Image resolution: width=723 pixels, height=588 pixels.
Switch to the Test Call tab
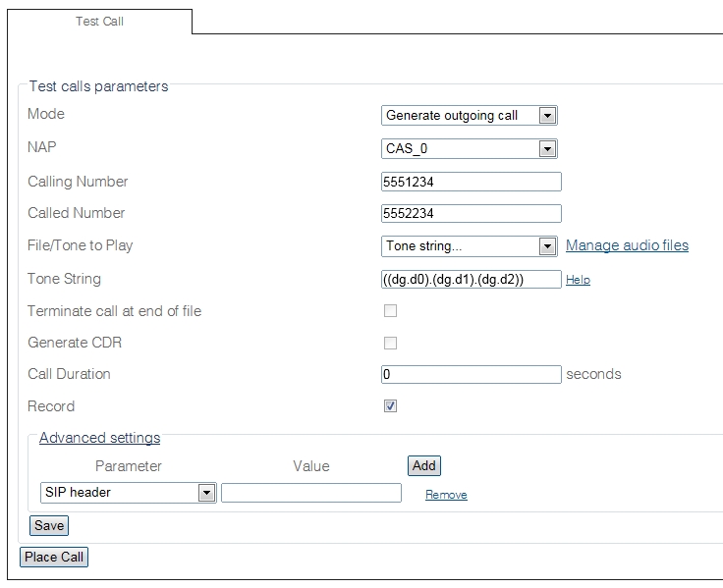click(x=99, y=22)
